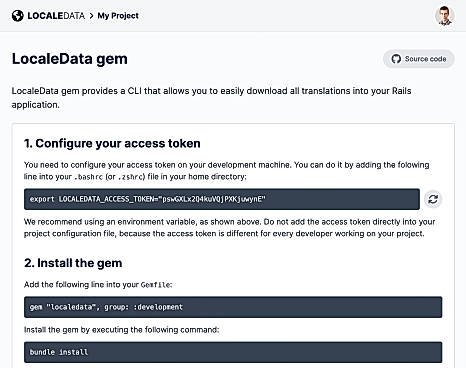
Task: Select the bundle install code block
Action: (x=233, y=352)
